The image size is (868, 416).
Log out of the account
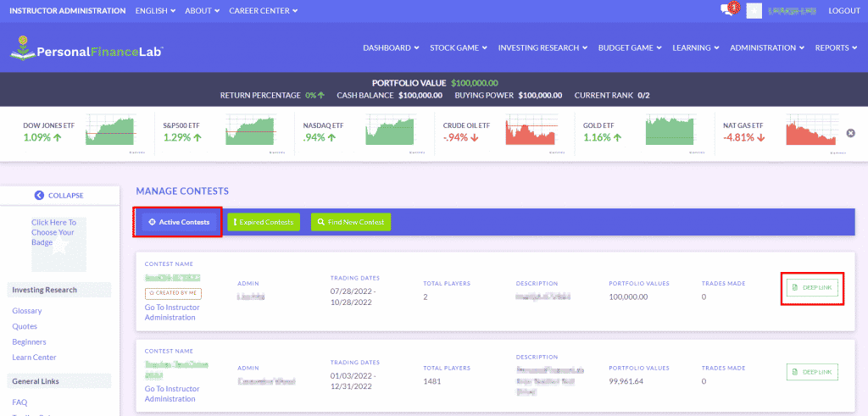(844, 10)
